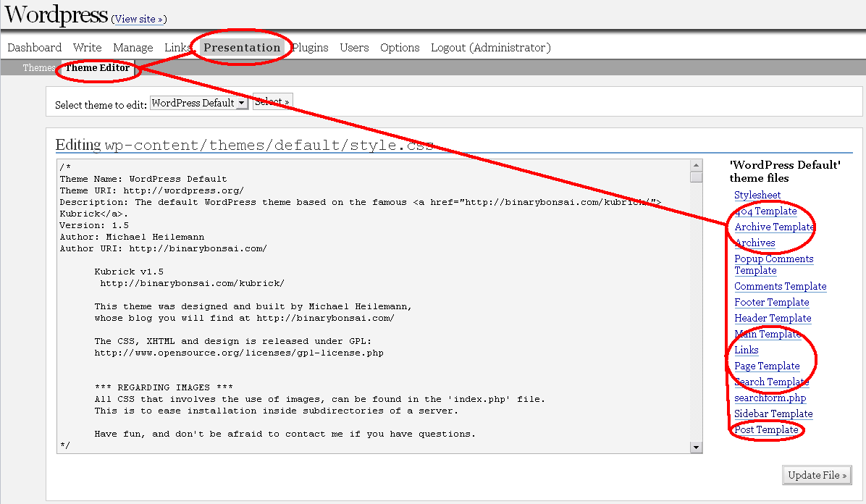Click the '*** REGARDING IMAGES ***' line
Viewport: 866px width, 504px height.
click(164, 387)
